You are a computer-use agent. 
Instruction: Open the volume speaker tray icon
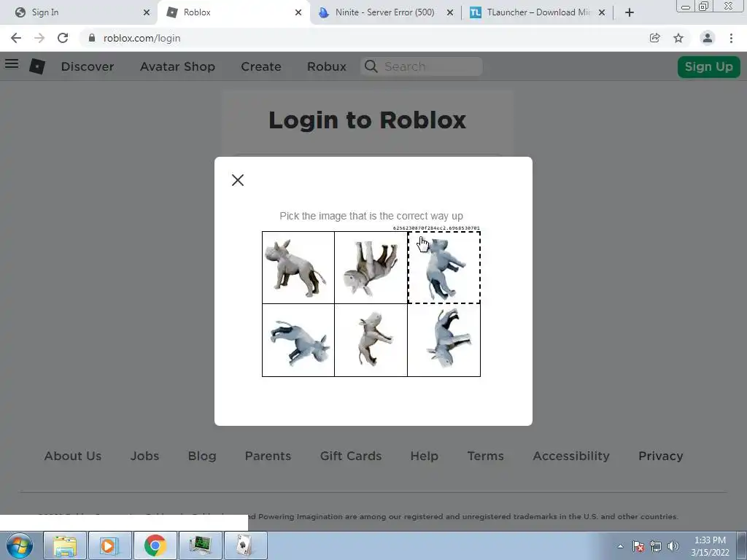(x=673, y=546)
